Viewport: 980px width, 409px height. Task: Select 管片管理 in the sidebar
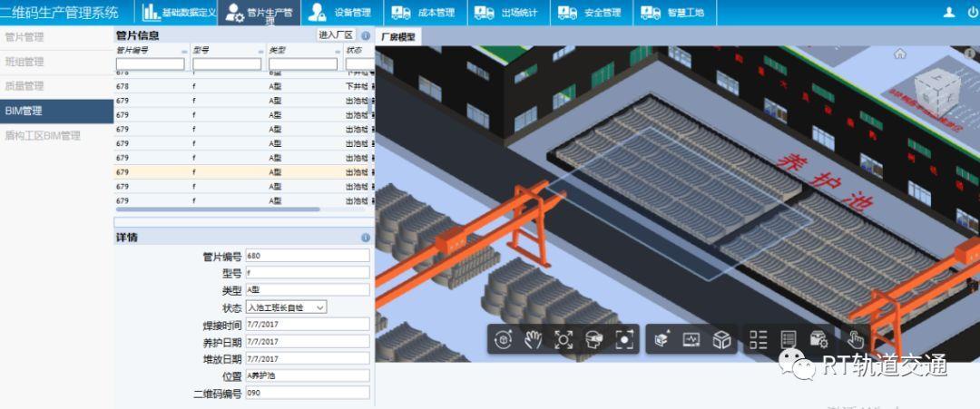(57, 37)
